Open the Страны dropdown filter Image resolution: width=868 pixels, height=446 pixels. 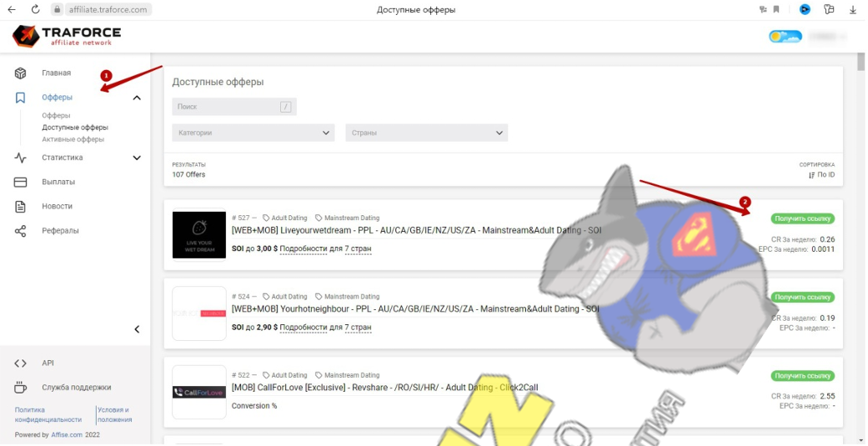426,133
